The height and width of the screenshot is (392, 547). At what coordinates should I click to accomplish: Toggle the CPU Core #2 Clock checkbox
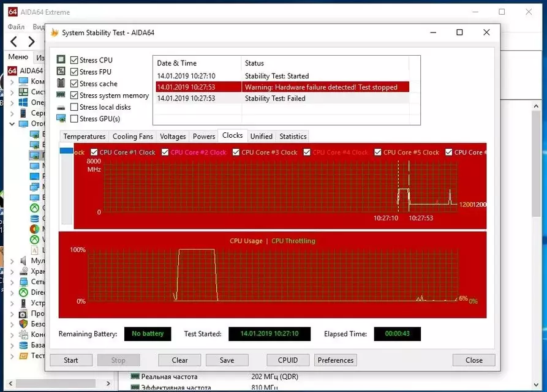[x=165, y=152]
